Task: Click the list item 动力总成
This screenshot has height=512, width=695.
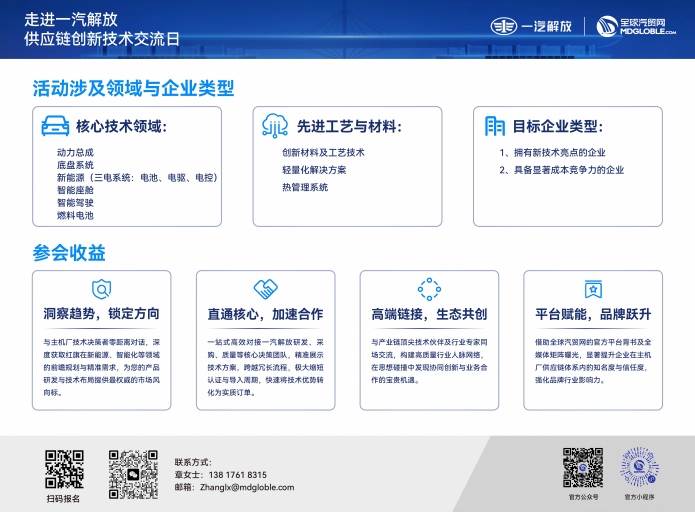Action: tap(75, 152)
